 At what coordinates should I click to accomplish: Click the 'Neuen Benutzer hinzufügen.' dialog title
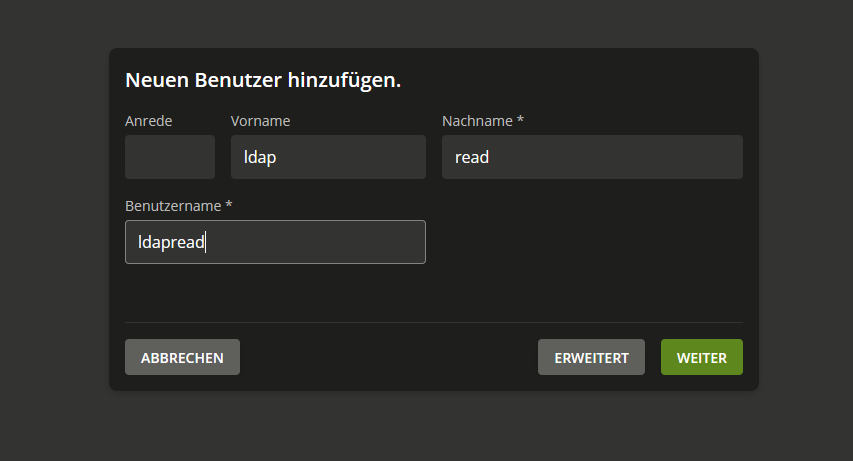(x=263, y=80)
